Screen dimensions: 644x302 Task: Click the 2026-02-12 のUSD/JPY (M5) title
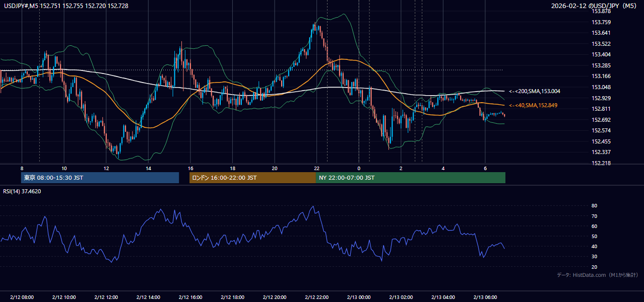pos(595,6)
